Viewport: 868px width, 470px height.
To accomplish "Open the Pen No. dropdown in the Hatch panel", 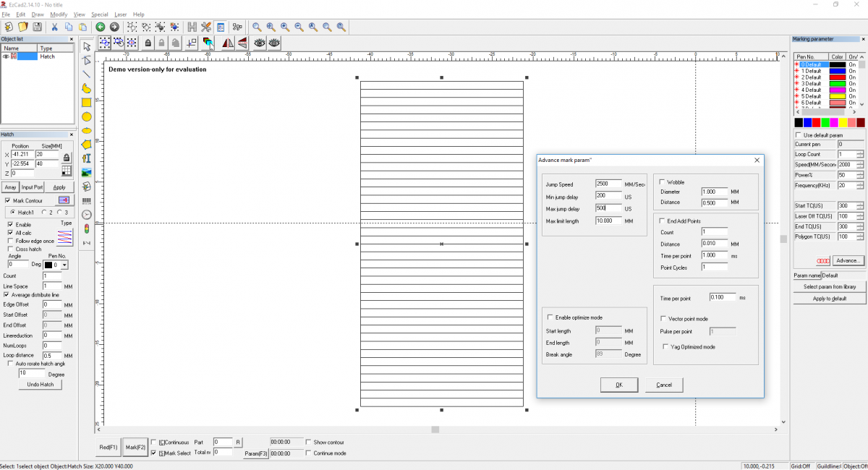I will pos(64,265).
